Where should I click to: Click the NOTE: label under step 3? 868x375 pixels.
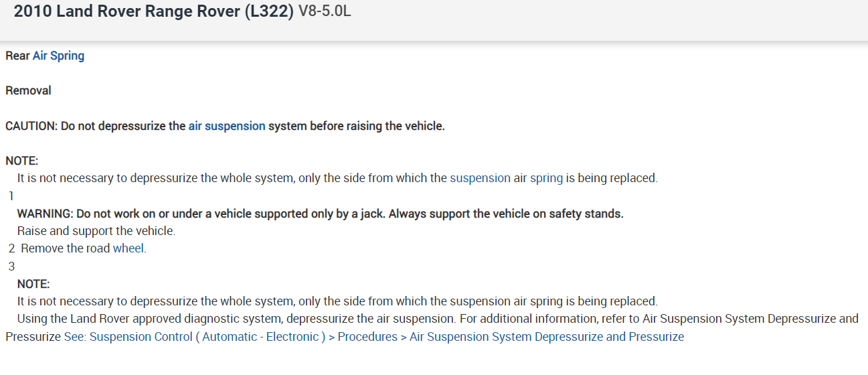pyautogui.click(x=33, y=284)
